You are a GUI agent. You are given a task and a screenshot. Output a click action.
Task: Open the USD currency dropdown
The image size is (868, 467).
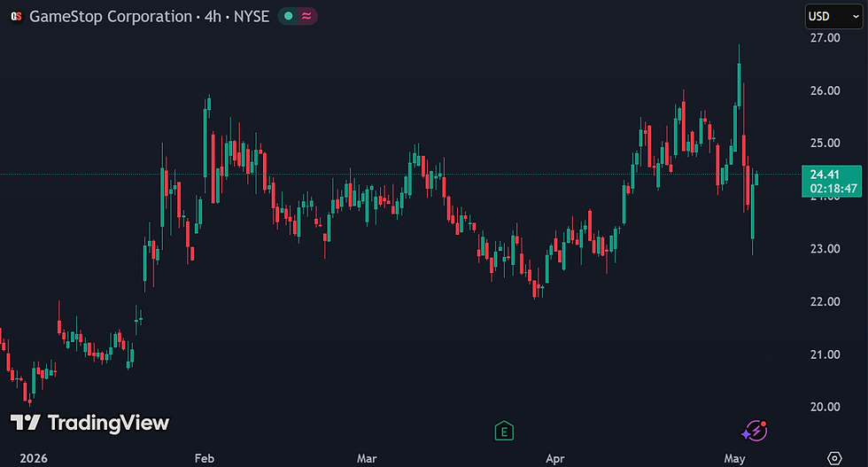[833, 17]
